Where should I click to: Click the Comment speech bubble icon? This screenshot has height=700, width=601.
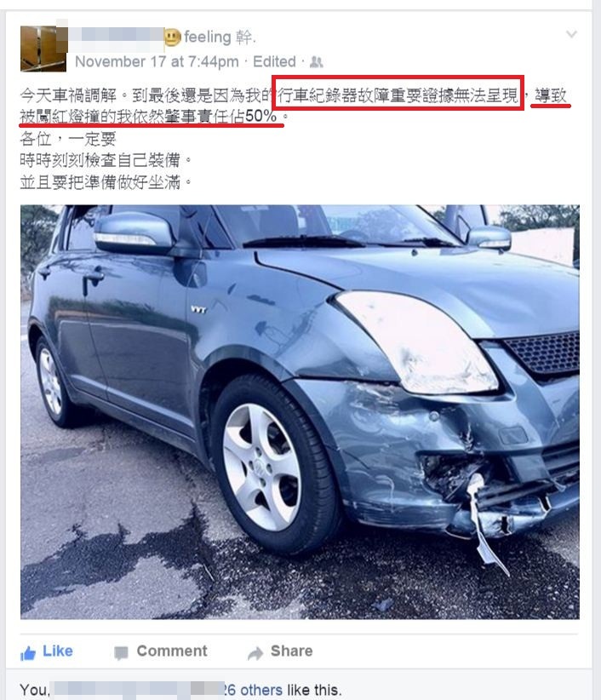coord(121,652)
